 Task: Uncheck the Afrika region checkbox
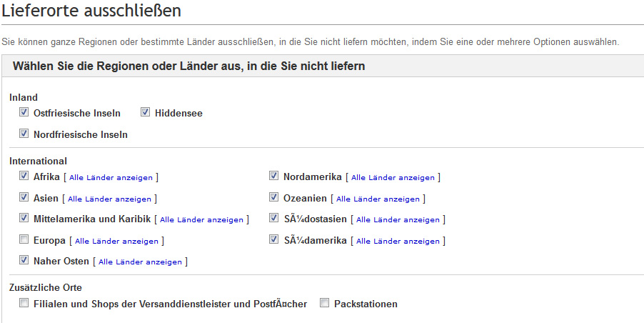[x=24, y=177]
